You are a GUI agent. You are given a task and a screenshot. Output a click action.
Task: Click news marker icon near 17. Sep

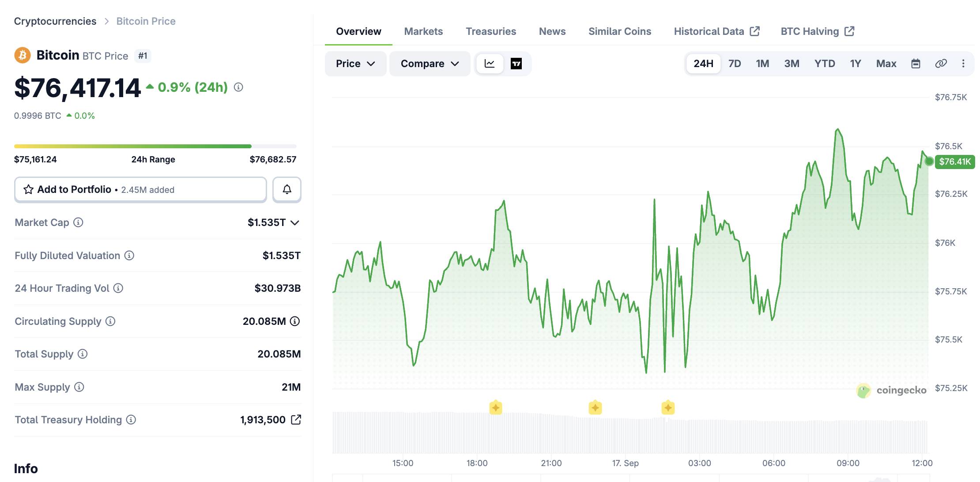pyautogui.click(x=596, y=408)
